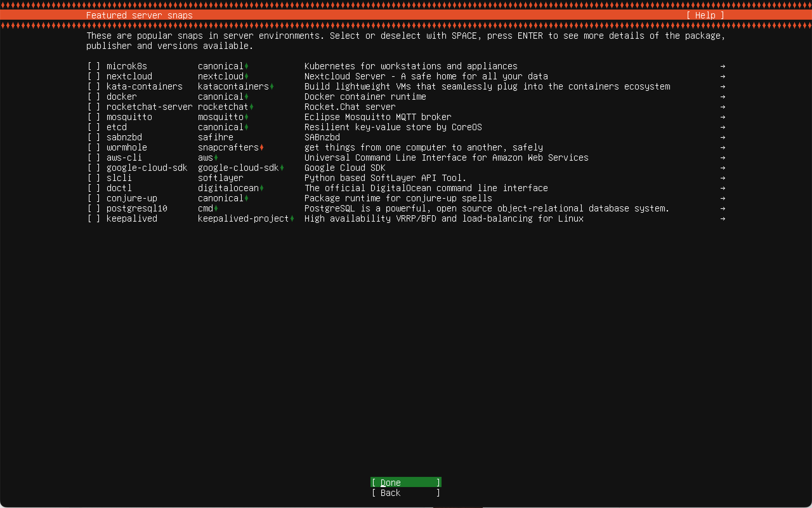Click publisher name 'safihre'
812x508 pixels.
pyautogui.click(x=215, y=137)
